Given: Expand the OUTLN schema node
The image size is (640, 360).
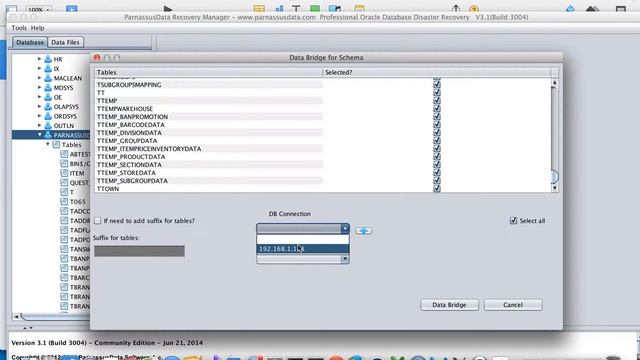Looking at the screenshot, I should click(x=40, y=125).
